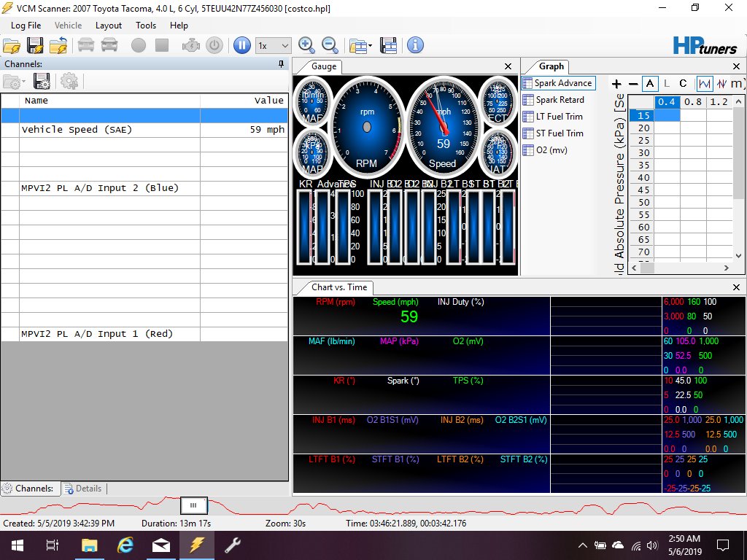Open Internet Explorer from taskbar
This screenshot has width=747, height=560.
125,545
